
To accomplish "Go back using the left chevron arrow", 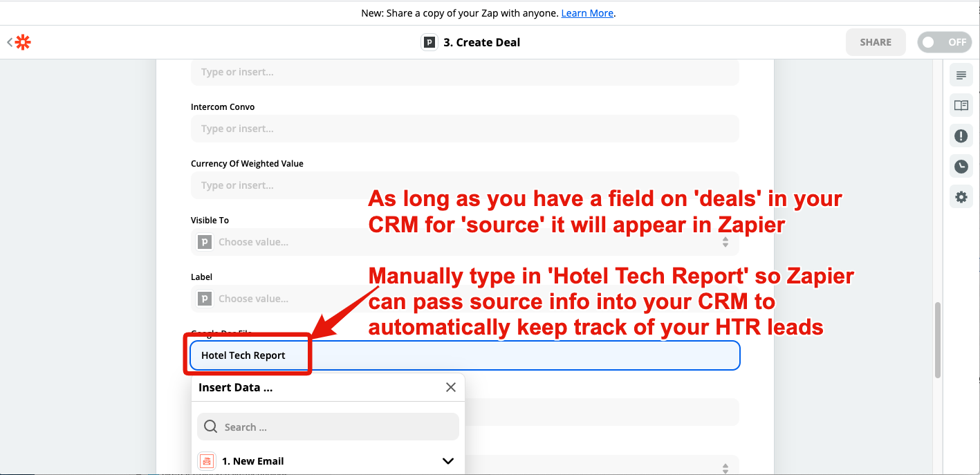I will tap(10, 42).
